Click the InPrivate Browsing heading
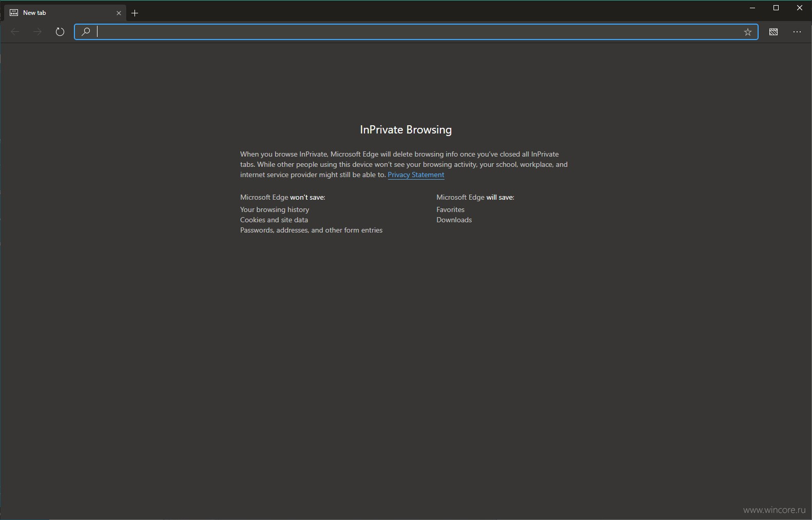The height and width of the screenshot is (520, 812). point(406,130)
